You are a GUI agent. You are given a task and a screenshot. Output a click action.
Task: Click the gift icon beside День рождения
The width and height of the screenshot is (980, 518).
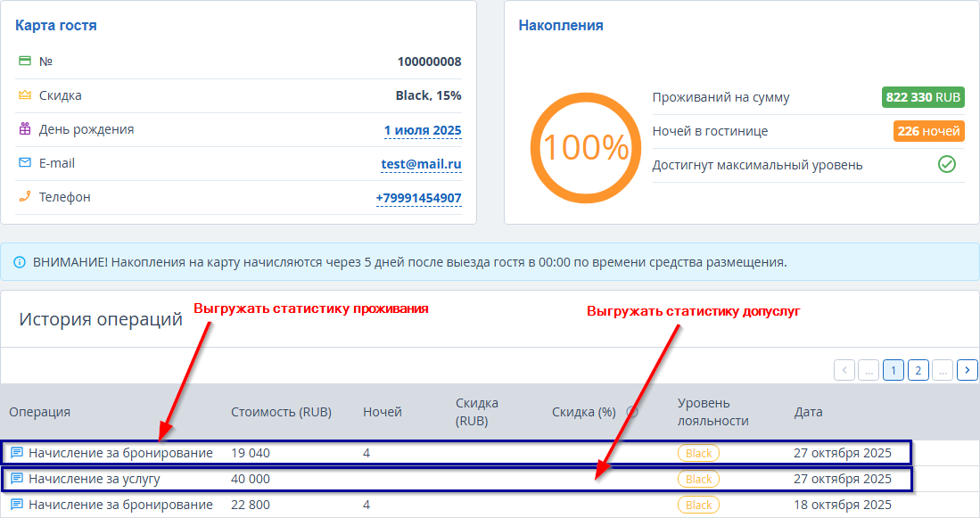coord(24,129)
